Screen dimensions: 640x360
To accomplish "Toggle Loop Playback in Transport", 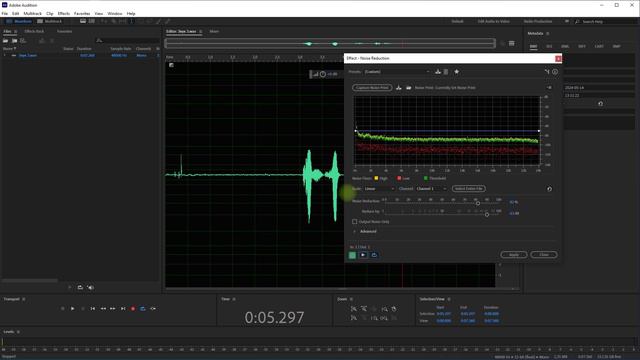I will [143, 309].
